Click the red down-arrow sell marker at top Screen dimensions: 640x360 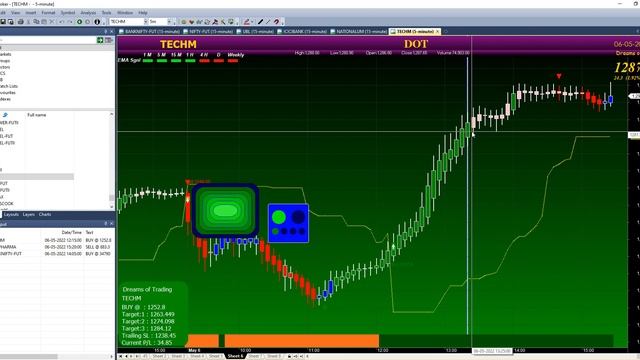point(559,76)
